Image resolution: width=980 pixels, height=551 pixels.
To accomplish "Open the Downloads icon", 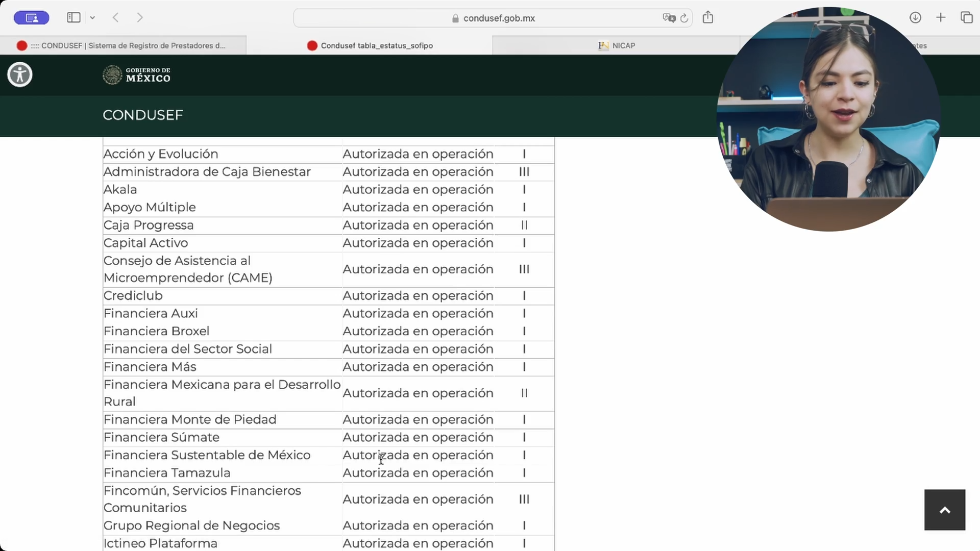I will tap(915, 18).
